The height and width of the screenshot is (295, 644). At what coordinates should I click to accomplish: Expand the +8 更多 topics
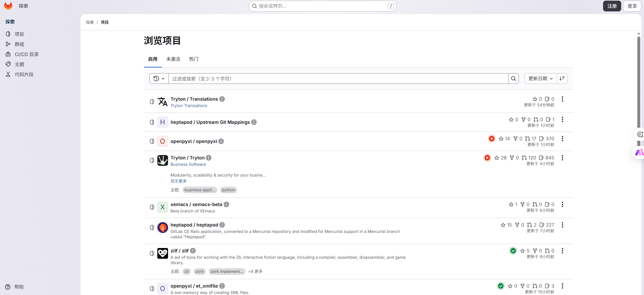point(255,272)
